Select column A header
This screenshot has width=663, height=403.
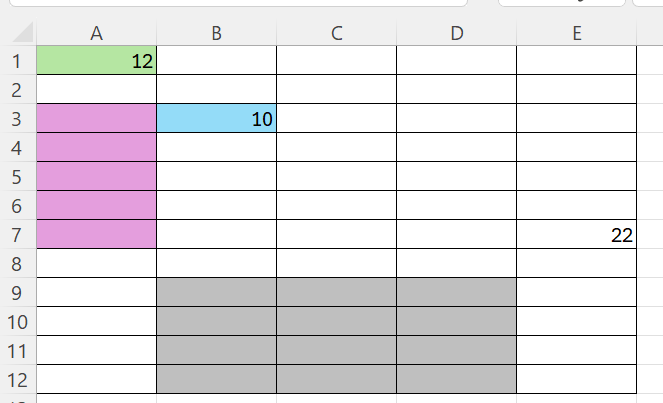[96, 33]
